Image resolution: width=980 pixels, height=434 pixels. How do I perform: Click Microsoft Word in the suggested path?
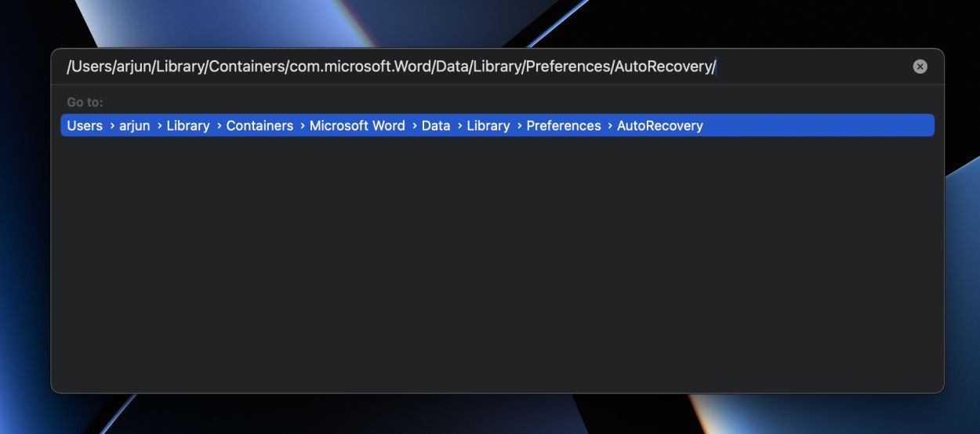(x=357, y=125)
